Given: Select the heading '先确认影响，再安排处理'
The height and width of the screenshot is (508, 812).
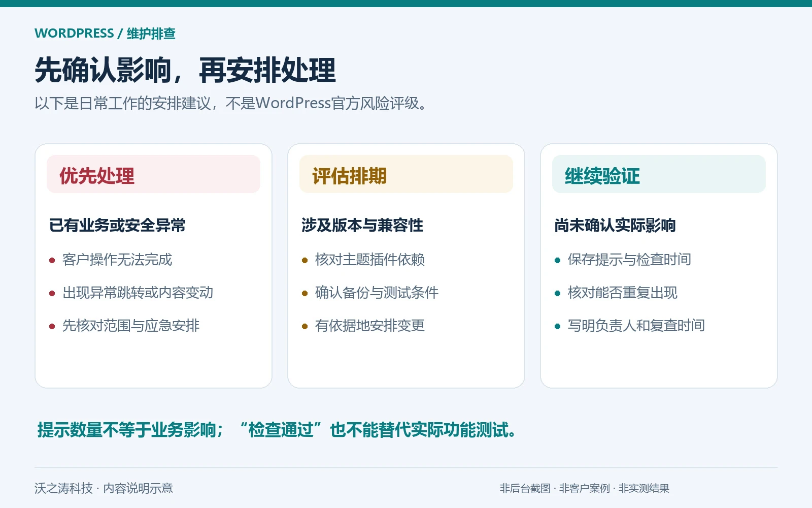Looking at the screenshot, I should pyautogui.click(x=185, y=70).
